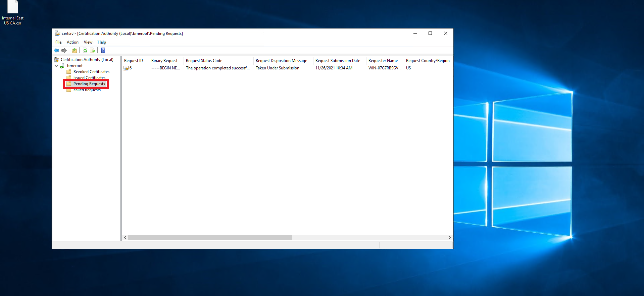Image resolution: width=644 pixels, height=296 pixels.
Task: Select Certification Authority (Local) root node
Action: [87, 60]
